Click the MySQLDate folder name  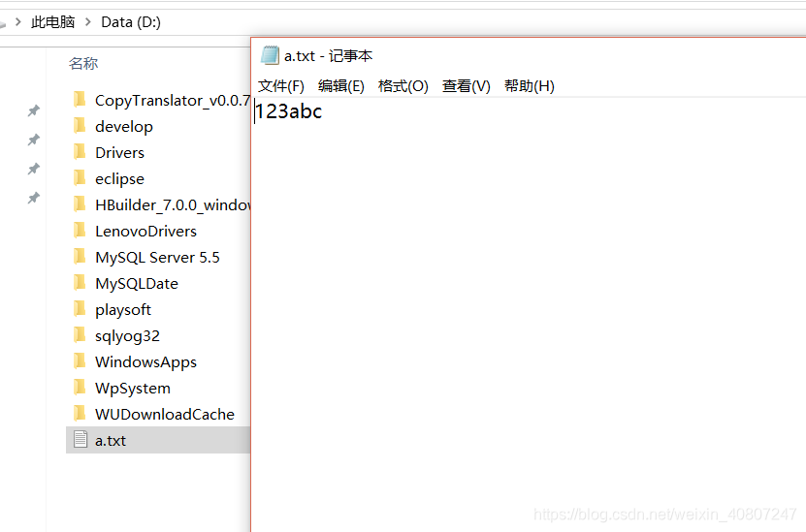click(137, 284)
